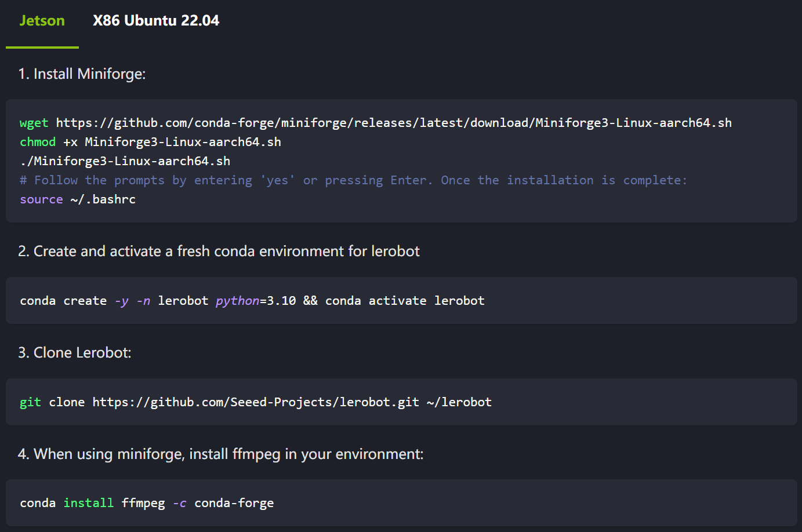The height and width of the screenshot is (532, 802).
Task: Click the '1. Install Miniforge:' step heading
Action: pos(82,74)
